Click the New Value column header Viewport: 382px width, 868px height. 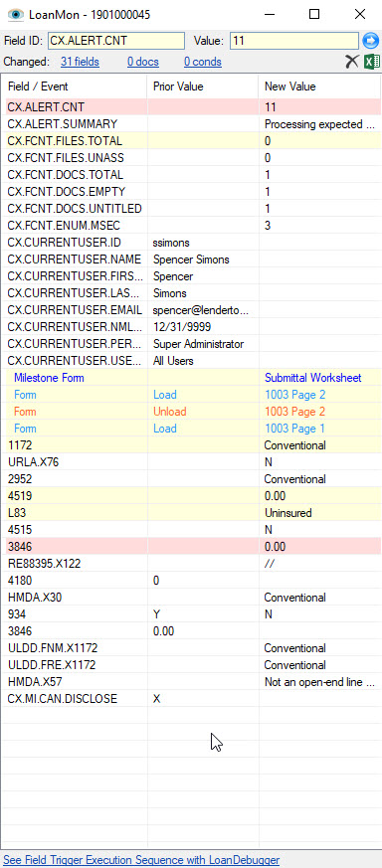[x=319, y=87]
